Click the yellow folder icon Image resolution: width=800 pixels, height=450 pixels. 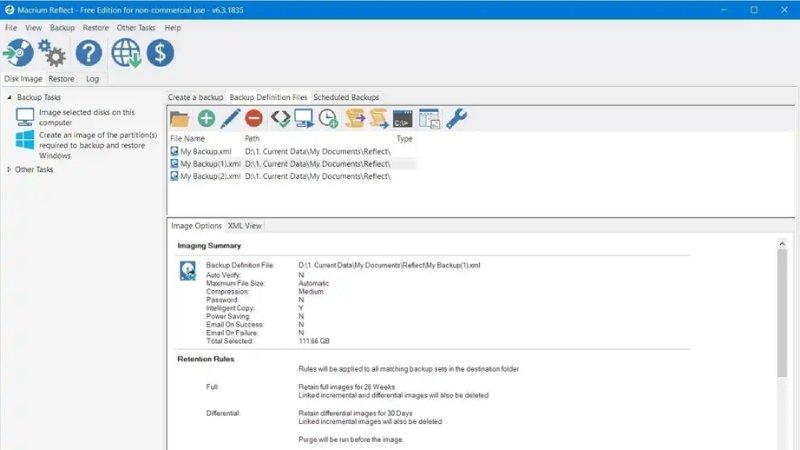[180, 119]
